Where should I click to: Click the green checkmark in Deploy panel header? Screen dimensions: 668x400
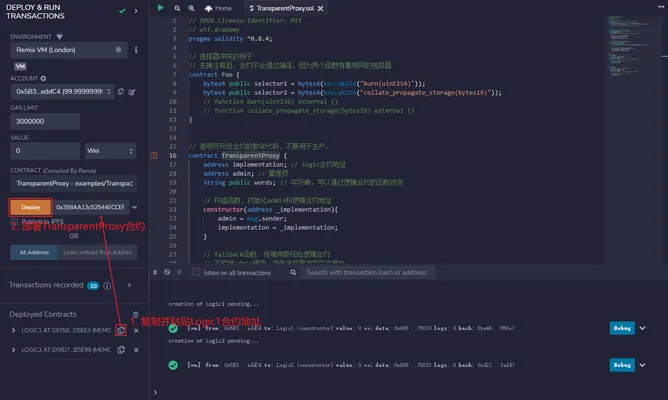[x=122, y=11]
